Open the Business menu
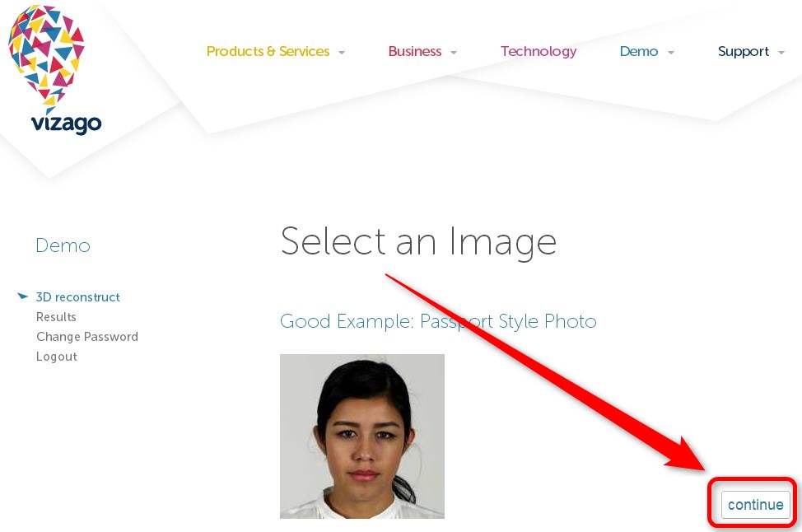802x532 pixels. click(x=415, y=51)
